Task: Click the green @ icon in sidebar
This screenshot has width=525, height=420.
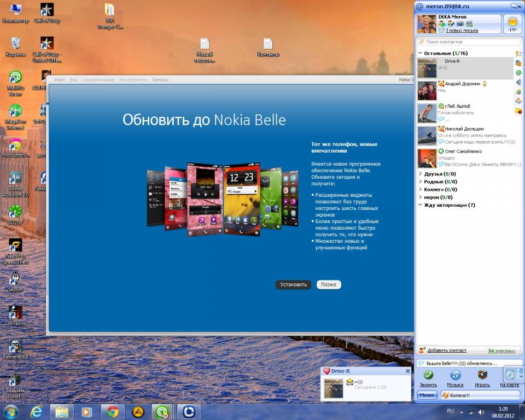Action: pyautogui.click(x=518, y=73)
